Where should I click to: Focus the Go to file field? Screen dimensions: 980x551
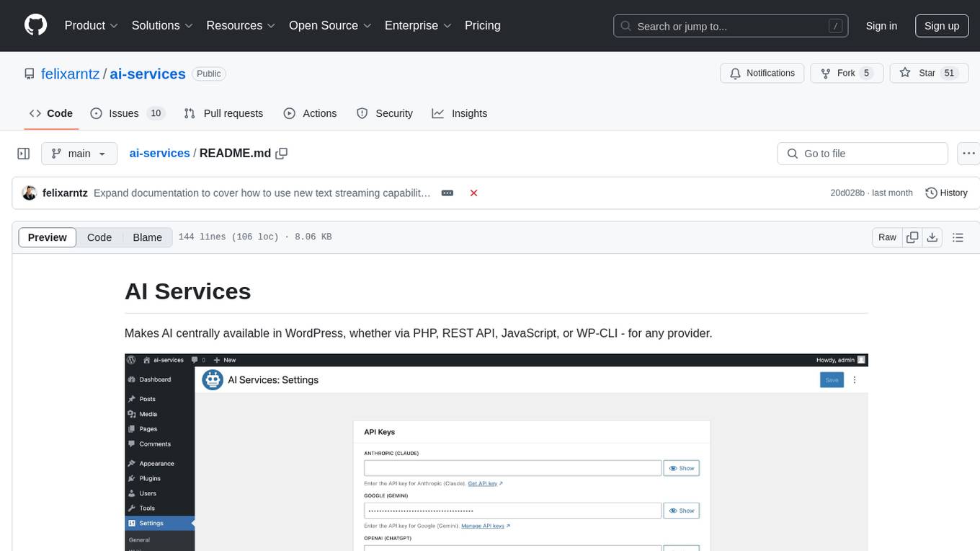863,154
